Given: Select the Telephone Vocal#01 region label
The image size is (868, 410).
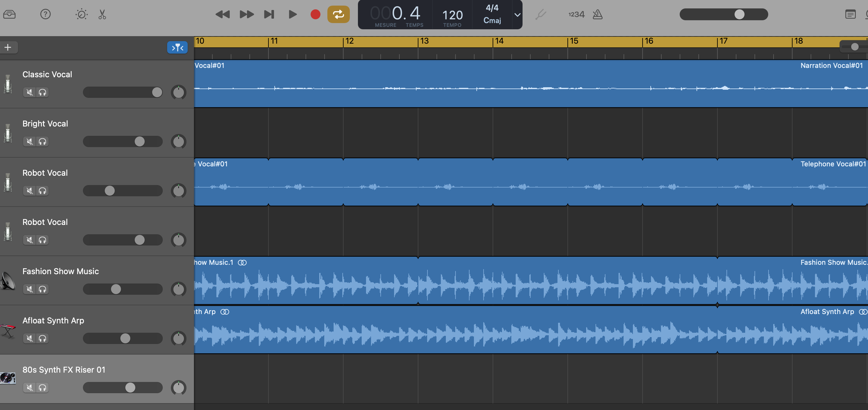Looking at the screenshot, I should (x=833, y=164).
